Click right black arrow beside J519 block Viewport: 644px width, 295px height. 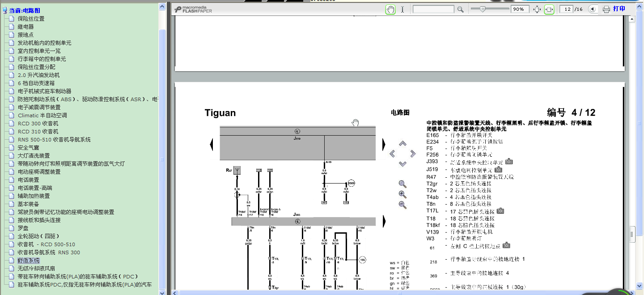click(x=384, y=145)
